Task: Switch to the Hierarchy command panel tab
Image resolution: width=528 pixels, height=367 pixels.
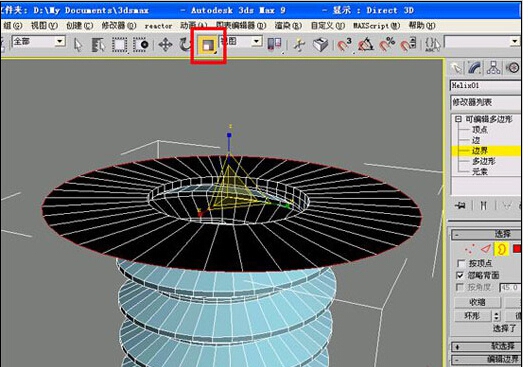Action: point(494,68)
